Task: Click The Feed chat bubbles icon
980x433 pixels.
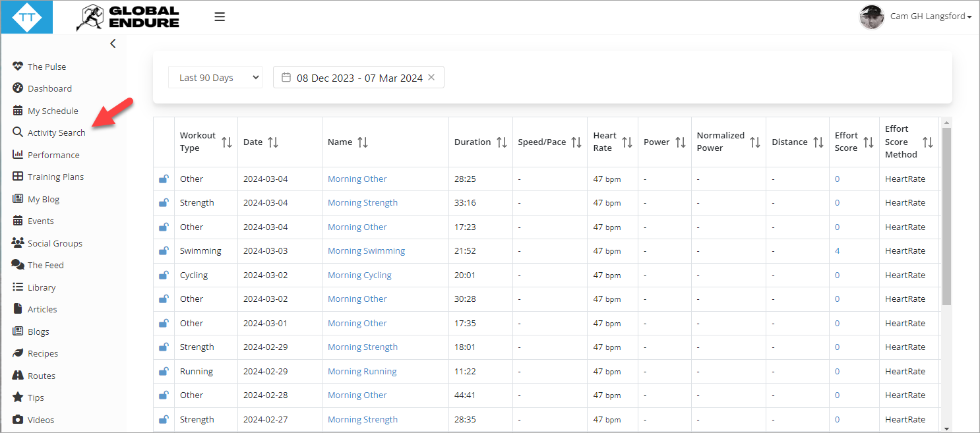Action: pos(18,265)
